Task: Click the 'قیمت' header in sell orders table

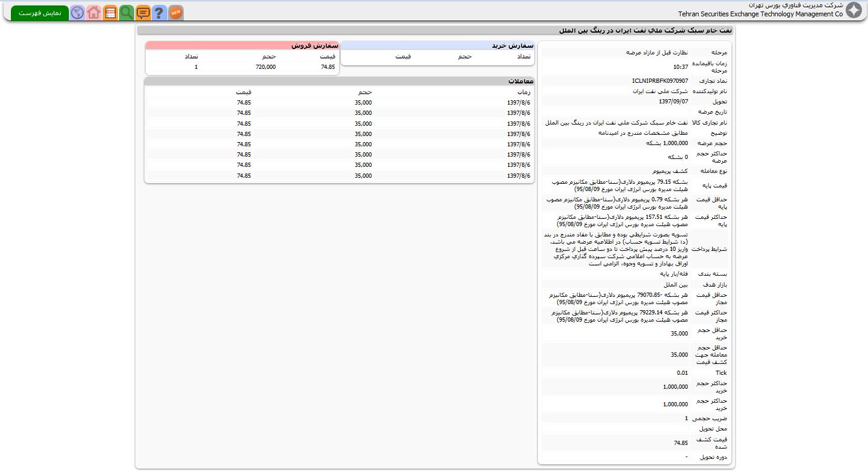Action: pyautogui.click(x=328, y=56)
